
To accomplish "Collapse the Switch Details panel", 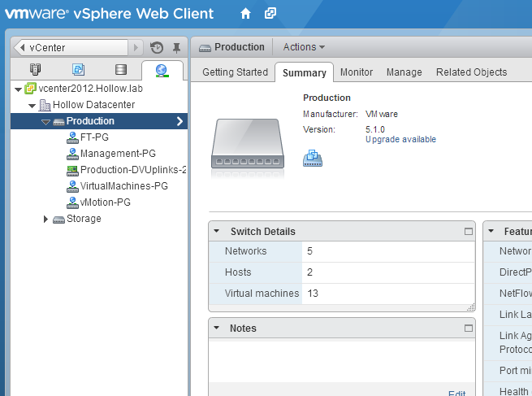I will [x=217, y=232].
